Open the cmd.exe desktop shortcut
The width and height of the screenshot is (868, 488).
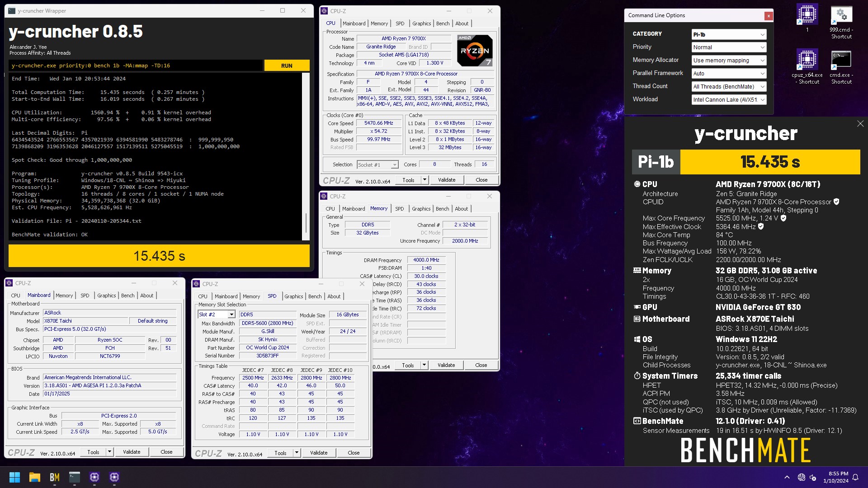point(841,67)
